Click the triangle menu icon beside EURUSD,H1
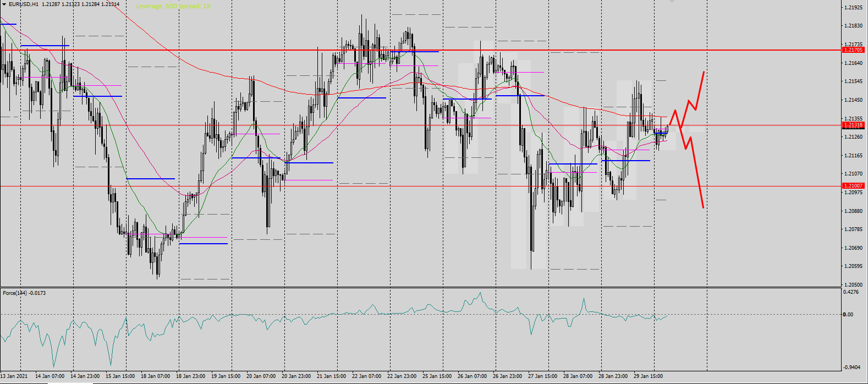Screen dimensions: 868x384 [x=4, y=4]
